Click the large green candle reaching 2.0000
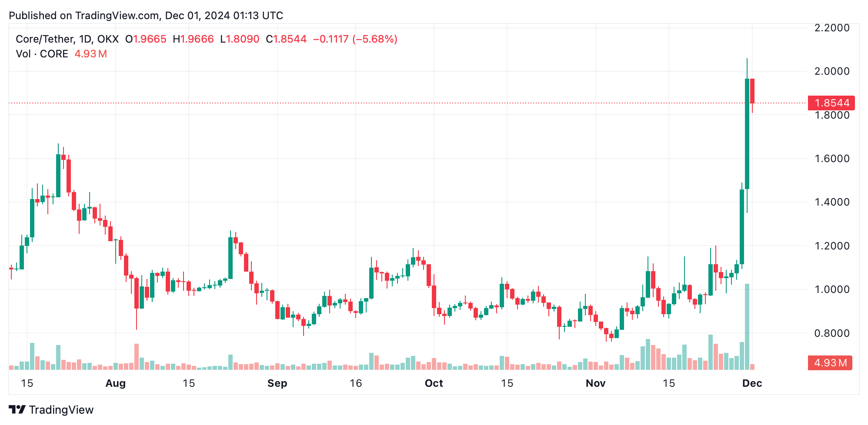This screenshot has width=868, height=425. pos(747,134)
